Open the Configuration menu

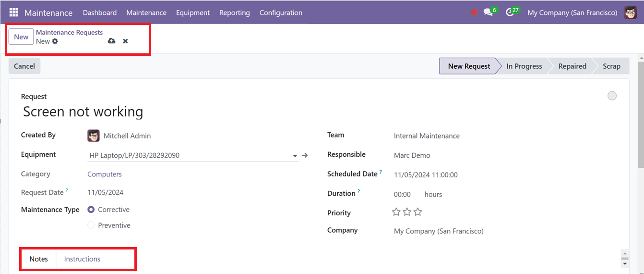281,12
